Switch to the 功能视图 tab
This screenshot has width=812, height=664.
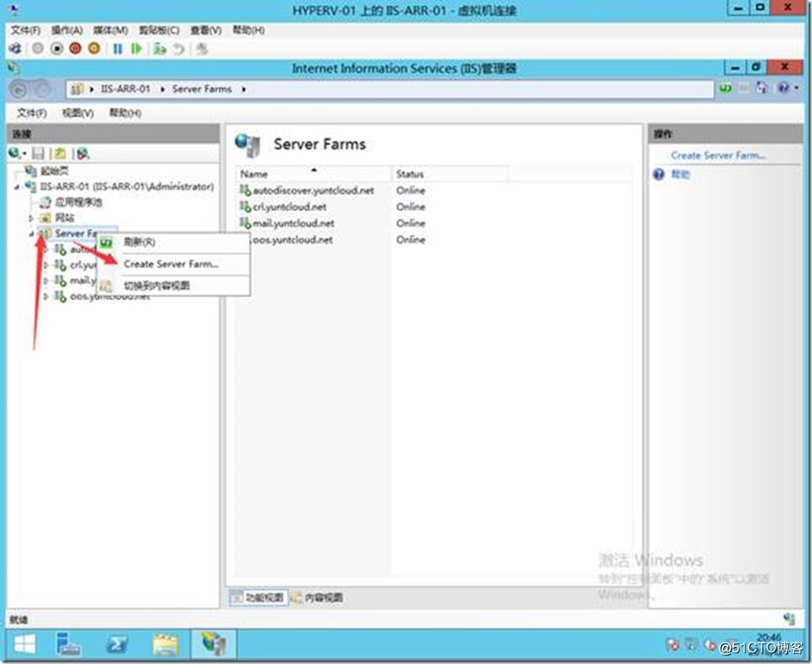(258, 597)
